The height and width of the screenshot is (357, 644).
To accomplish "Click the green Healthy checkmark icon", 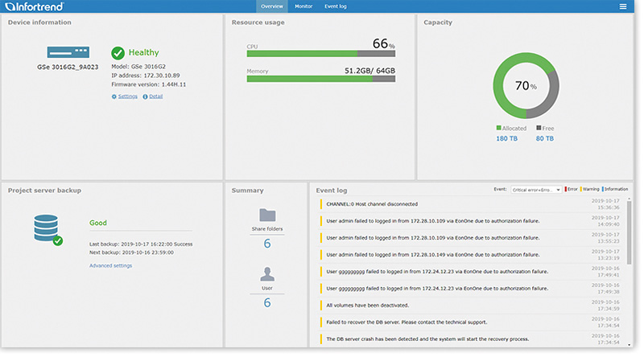I will click(x=118, y=53).
